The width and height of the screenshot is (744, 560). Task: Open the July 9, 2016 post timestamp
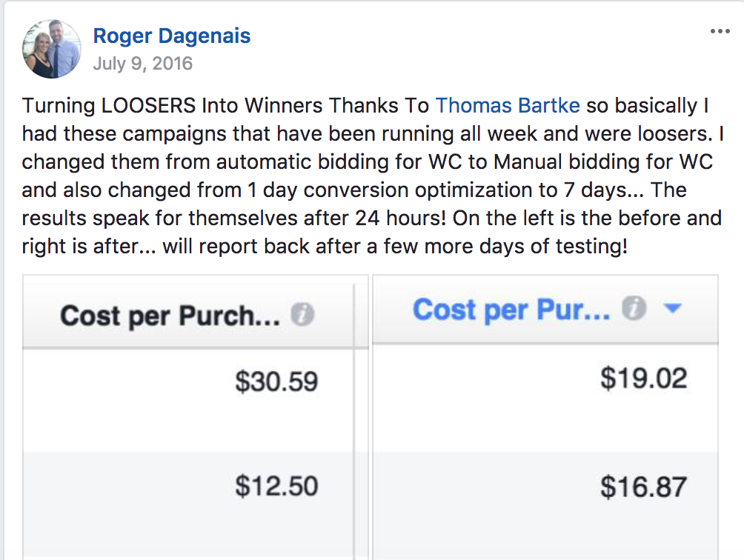(143, 64)
